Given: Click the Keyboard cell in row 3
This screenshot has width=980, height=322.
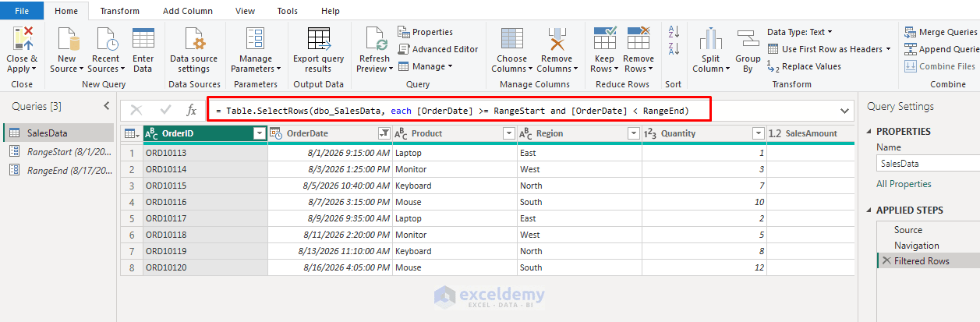Looking at the screenshot, I should point(455,186).
